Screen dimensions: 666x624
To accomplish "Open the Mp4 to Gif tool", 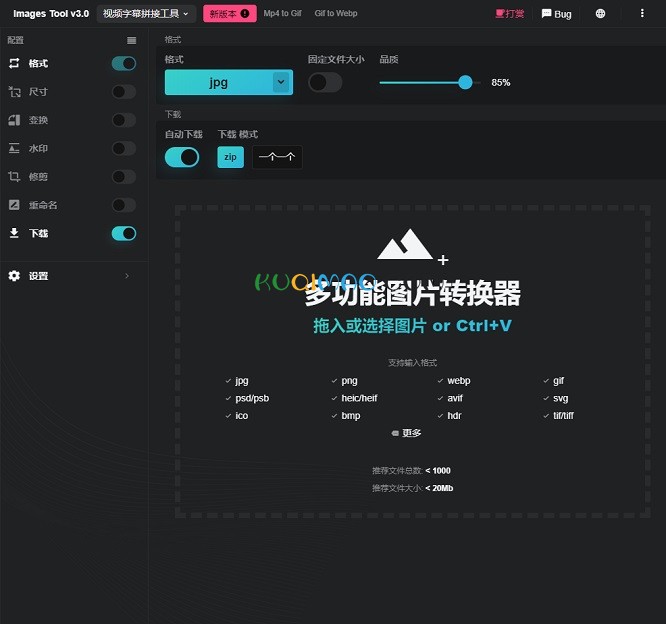I will (x=282, y=14).
